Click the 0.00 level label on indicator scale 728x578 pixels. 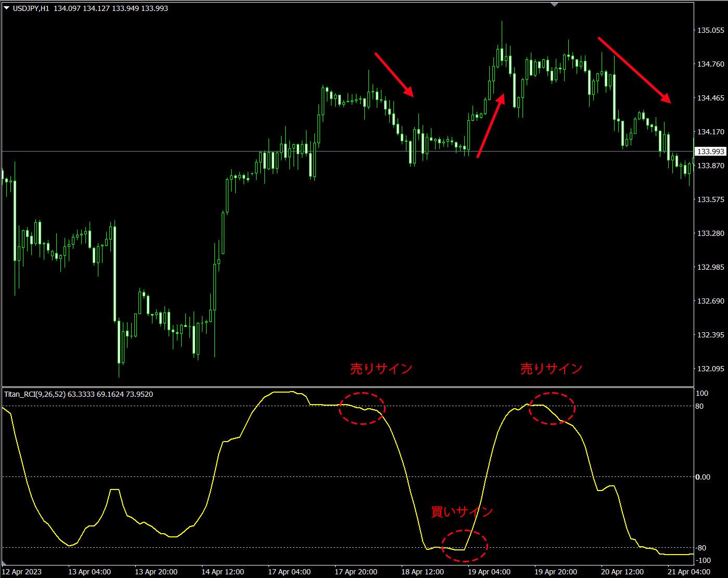click(703, 477)
